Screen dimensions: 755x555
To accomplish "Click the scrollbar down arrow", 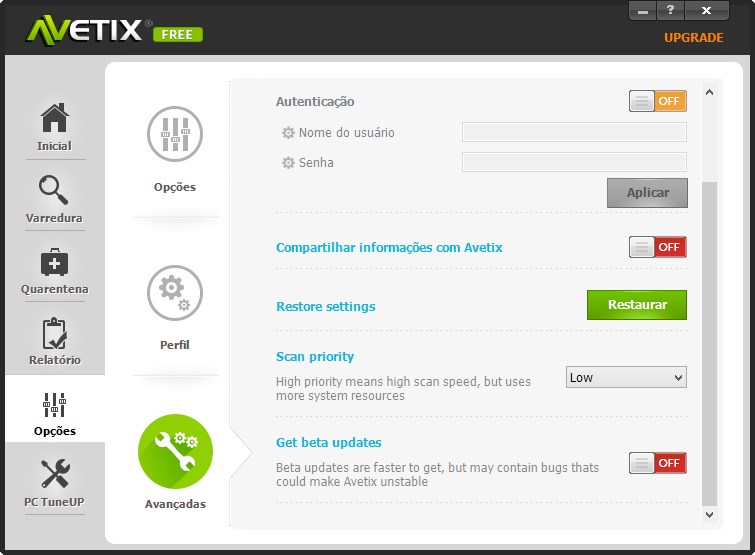I will (x=709, y=515).
